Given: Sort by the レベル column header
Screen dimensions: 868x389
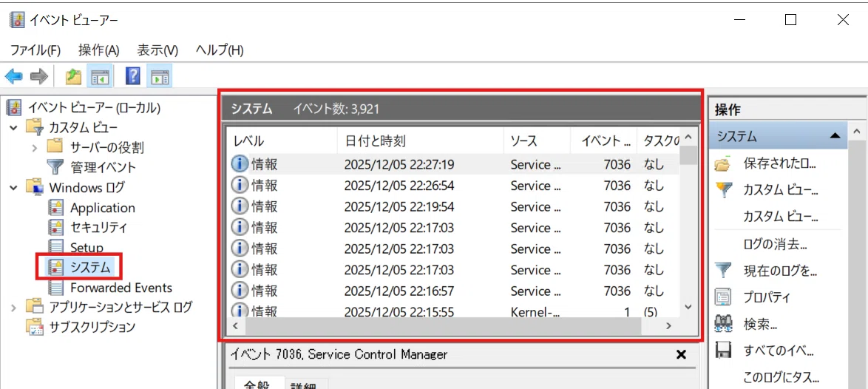Looking at the screenshot, I should tap(282, 141).
